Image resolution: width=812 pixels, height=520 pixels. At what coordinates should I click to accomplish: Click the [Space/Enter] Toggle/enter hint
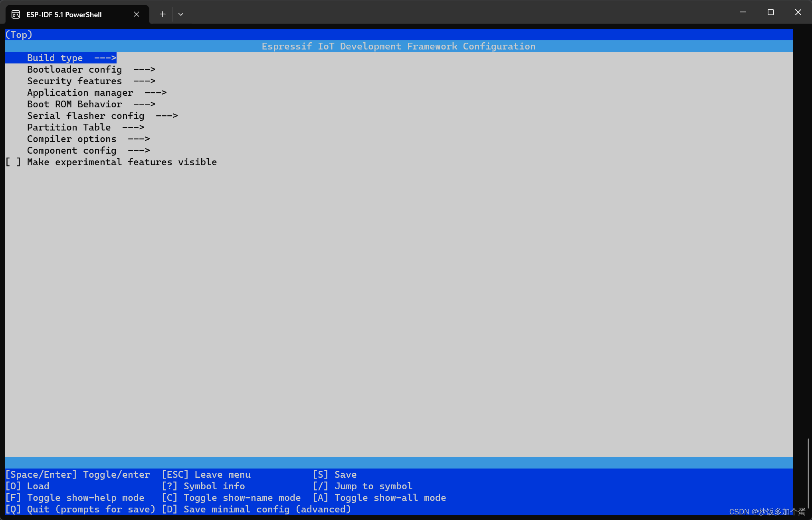pyautogui.click(x=78, y=475)
